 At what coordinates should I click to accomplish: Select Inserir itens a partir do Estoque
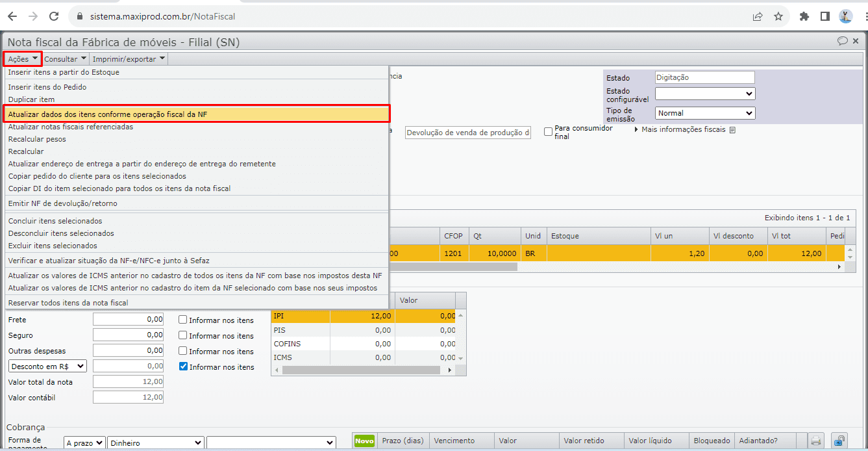tap(196, 72)
